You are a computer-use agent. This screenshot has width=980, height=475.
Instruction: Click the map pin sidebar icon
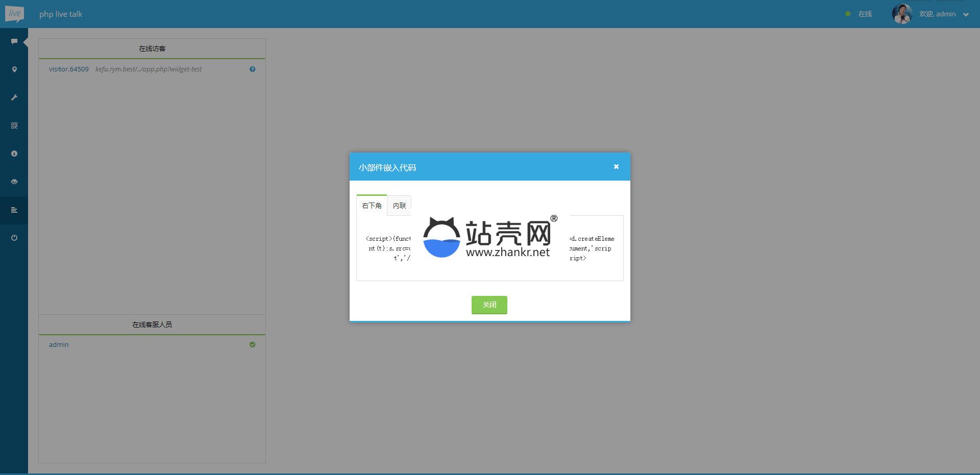[x=14, y=69]
